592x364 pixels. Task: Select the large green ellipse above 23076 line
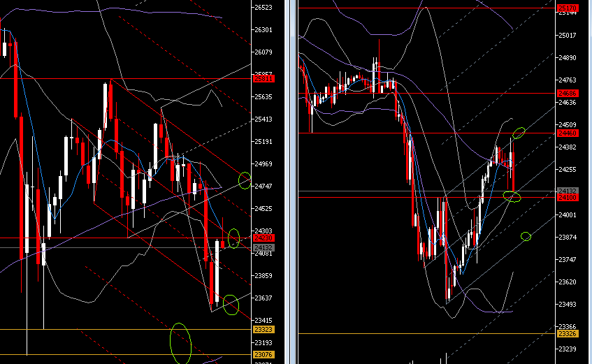[180, 344]
